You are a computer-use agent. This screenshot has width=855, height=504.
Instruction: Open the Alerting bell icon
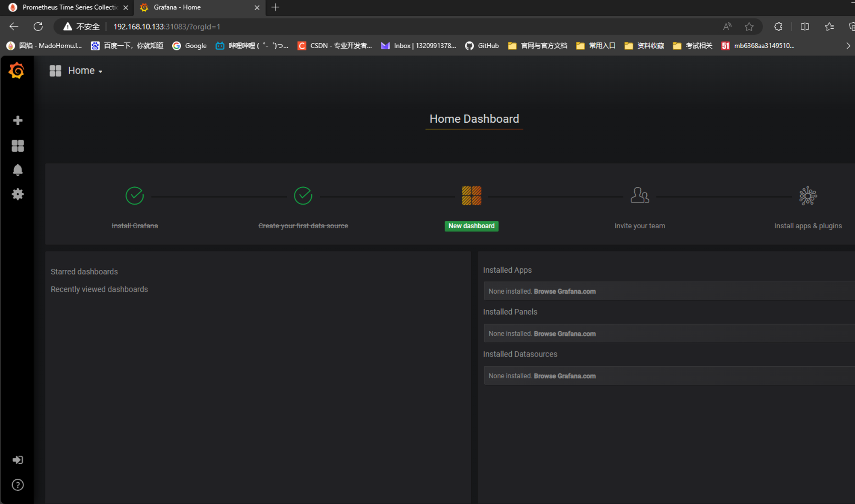click(18, 170)
